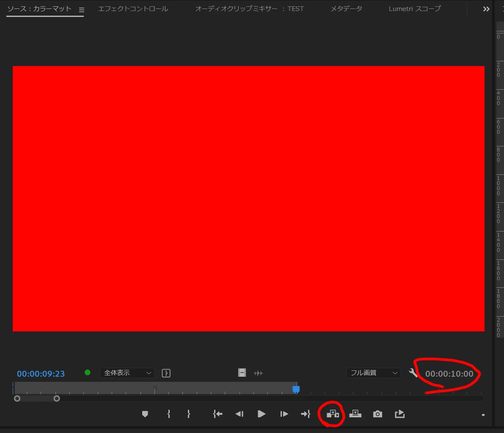Screen dimensions: 504x433
Task: Click the Drag Audio Only waveform icon
Action: (x=259, y=373)
